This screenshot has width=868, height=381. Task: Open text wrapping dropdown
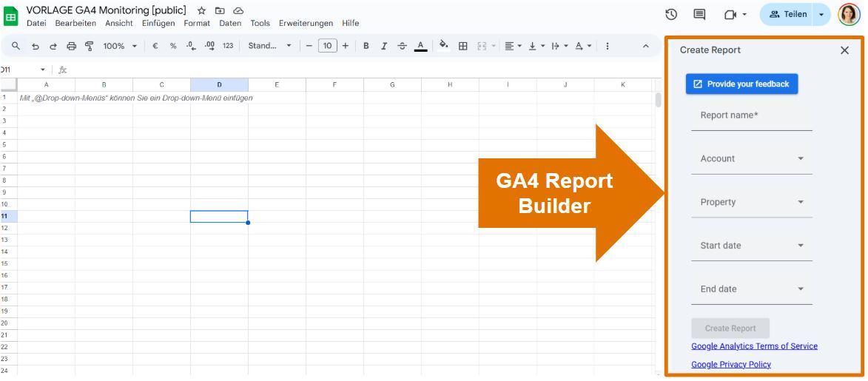pyautogui.click(x=559, y=46)
